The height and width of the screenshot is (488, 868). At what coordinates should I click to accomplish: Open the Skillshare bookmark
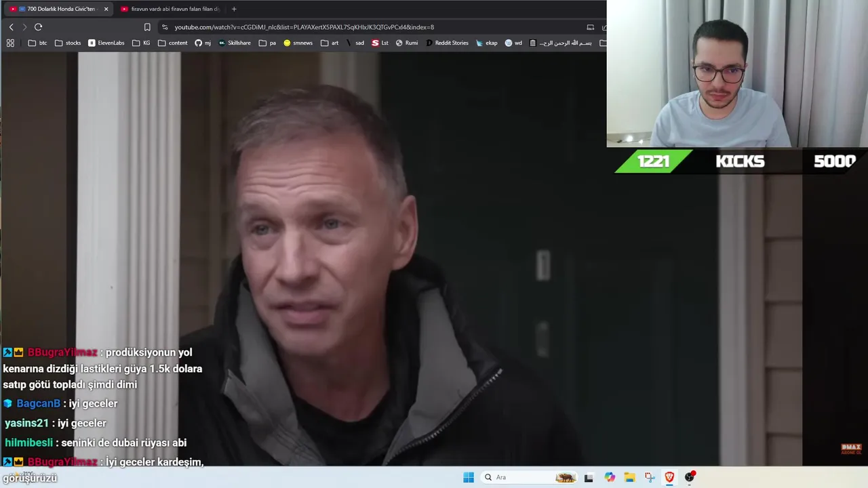[234, 43]
